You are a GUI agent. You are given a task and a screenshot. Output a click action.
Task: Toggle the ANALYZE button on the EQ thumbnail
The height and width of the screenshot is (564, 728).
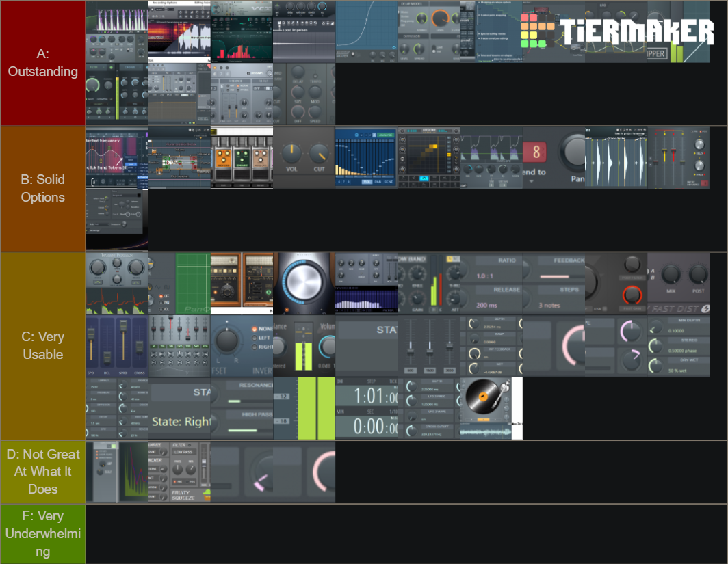pos(386,135)
